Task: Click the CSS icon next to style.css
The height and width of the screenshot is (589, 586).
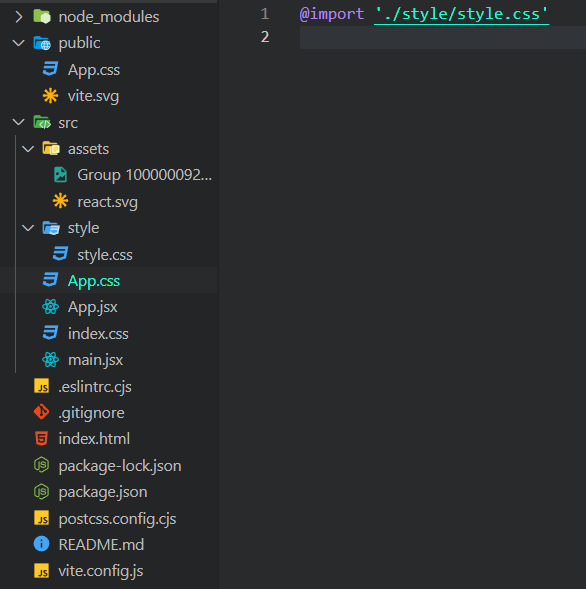Action: [x=60, y=254]
